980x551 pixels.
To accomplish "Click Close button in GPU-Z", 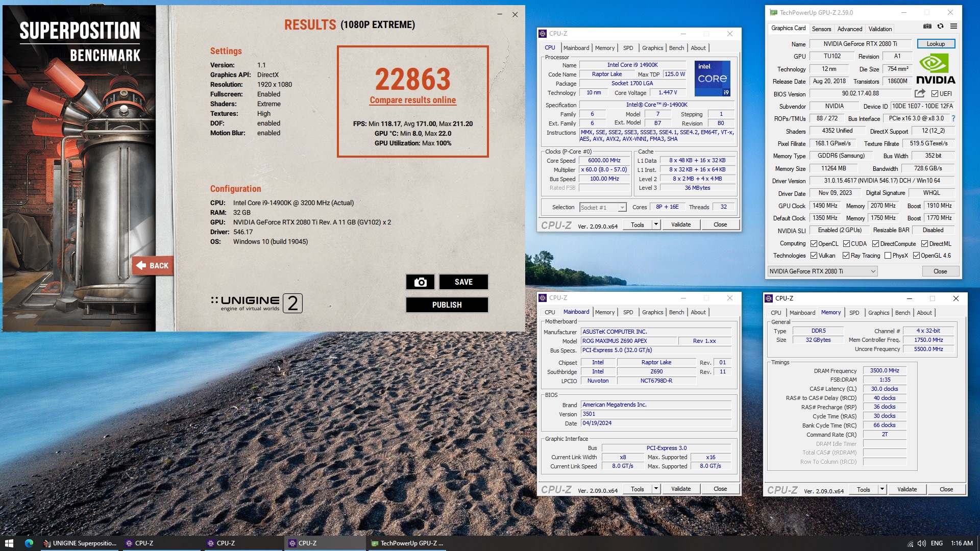I will [940, 271].
